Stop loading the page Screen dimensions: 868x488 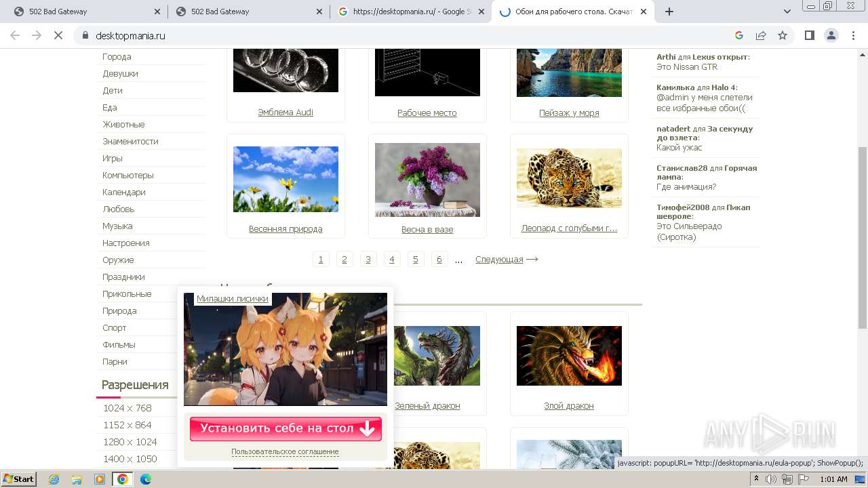[58, 35]
